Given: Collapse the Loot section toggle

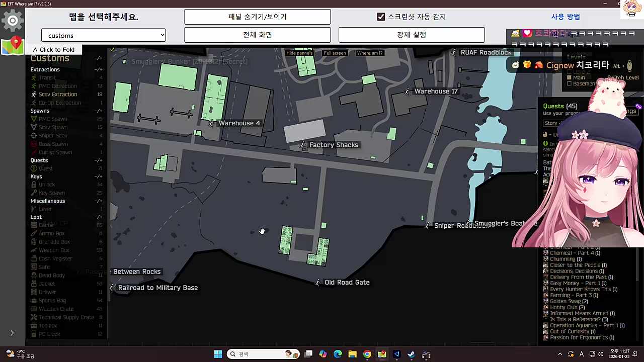Looking at the screenshot, I should click(x=99, y=217).
